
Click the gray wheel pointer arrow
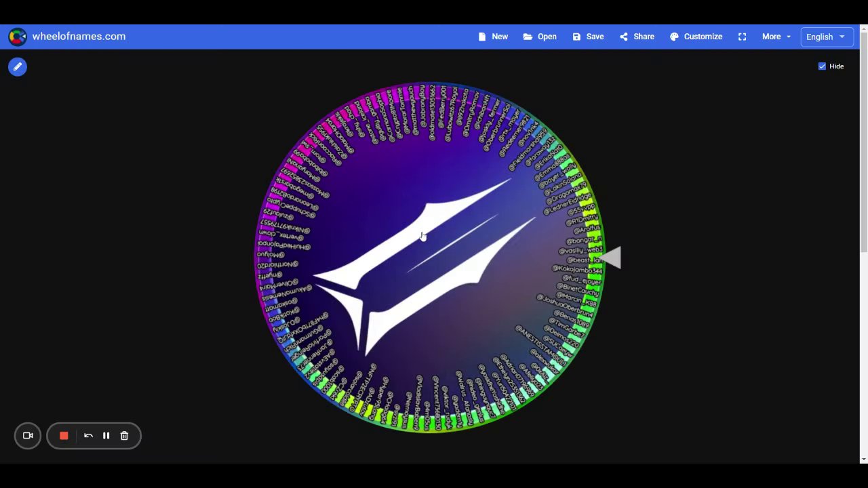pyautogui.click(x=610, y=258)
